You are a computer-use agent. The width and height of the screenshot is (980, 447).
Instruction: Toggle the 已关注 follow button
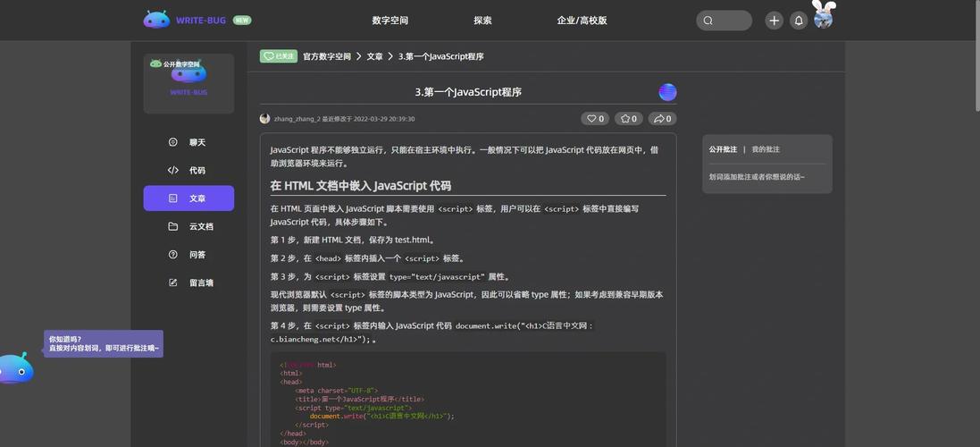click(279, 56)
